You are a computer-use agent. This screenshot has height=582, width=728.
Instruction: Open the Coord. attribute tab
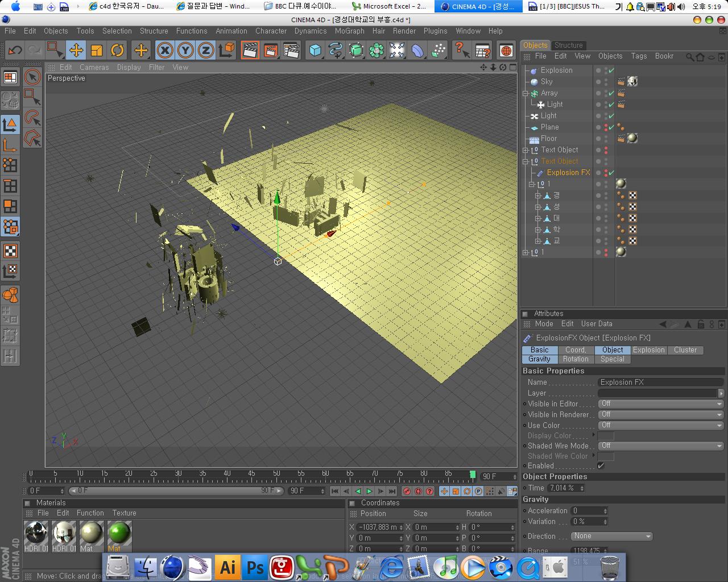(x=576, y=350)
